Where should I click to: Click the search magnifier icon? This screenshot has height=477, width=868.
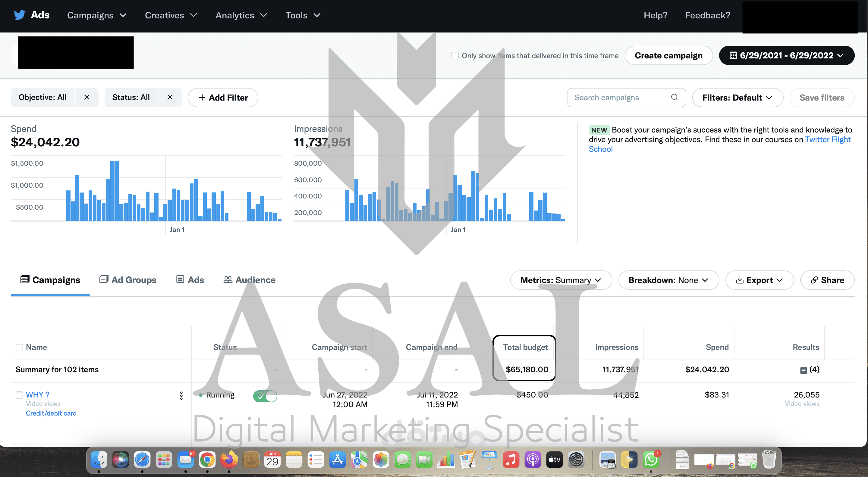click(674, 97)
